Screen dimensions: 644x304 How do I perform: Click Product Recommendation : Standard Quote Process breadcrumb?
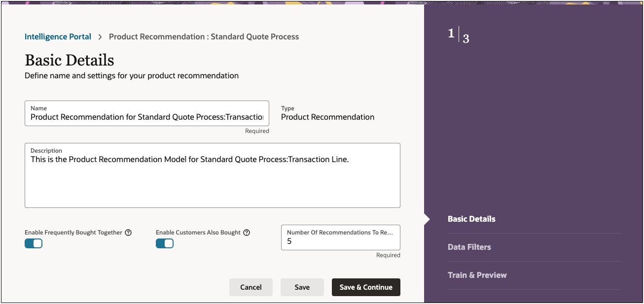204,36
